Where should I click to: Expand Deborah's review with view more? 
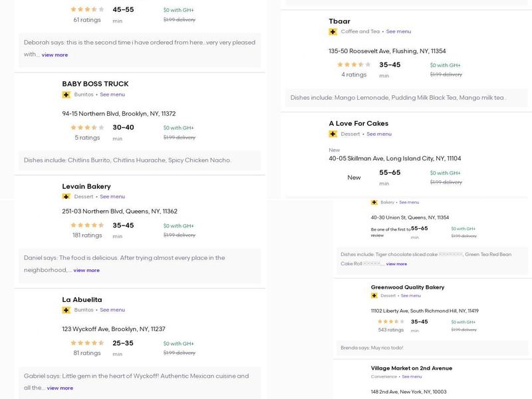click(x=55, y=55)
